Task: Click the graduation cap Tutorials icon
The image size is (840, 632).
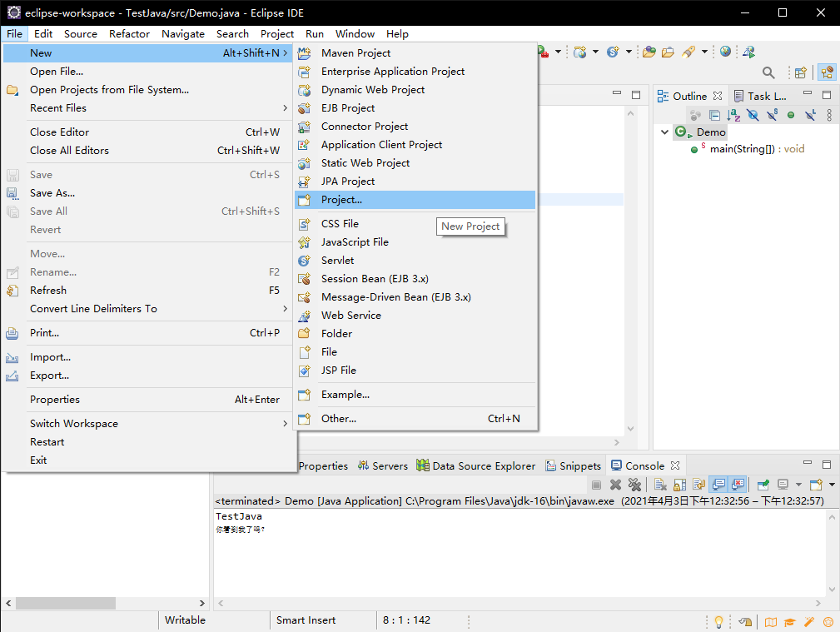Action: 790,622
